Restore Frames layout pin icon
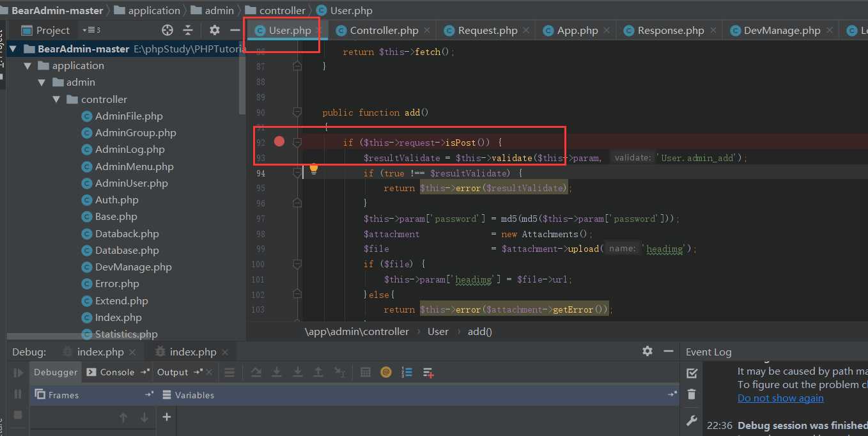 [149, 394]
